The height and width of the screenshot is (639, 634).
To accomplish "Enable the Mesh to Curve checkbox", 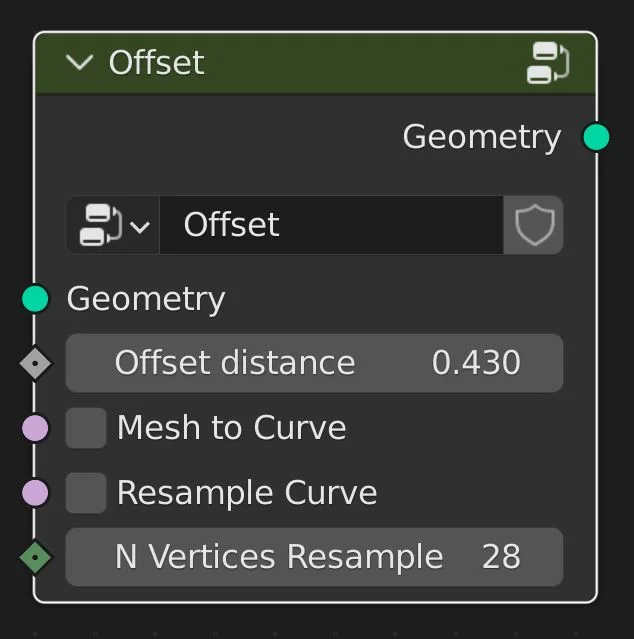I will 86,428.
